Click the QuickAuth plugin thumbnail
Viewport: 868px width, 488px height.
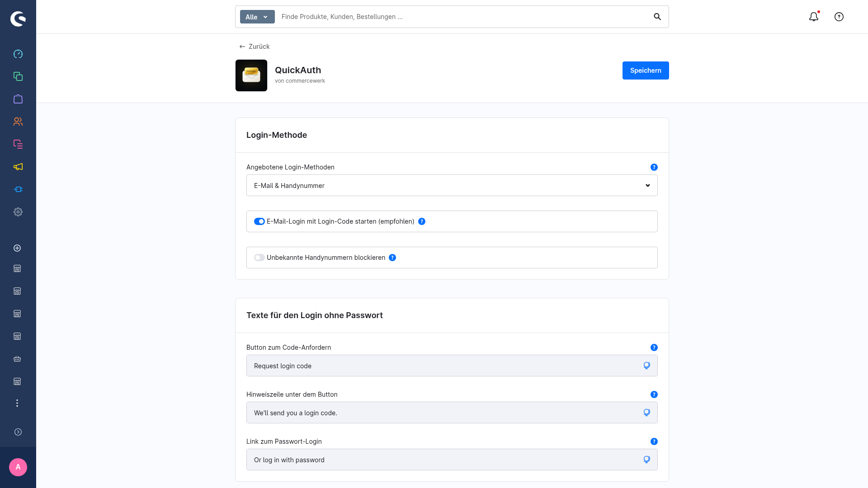[x=251, y=75]
